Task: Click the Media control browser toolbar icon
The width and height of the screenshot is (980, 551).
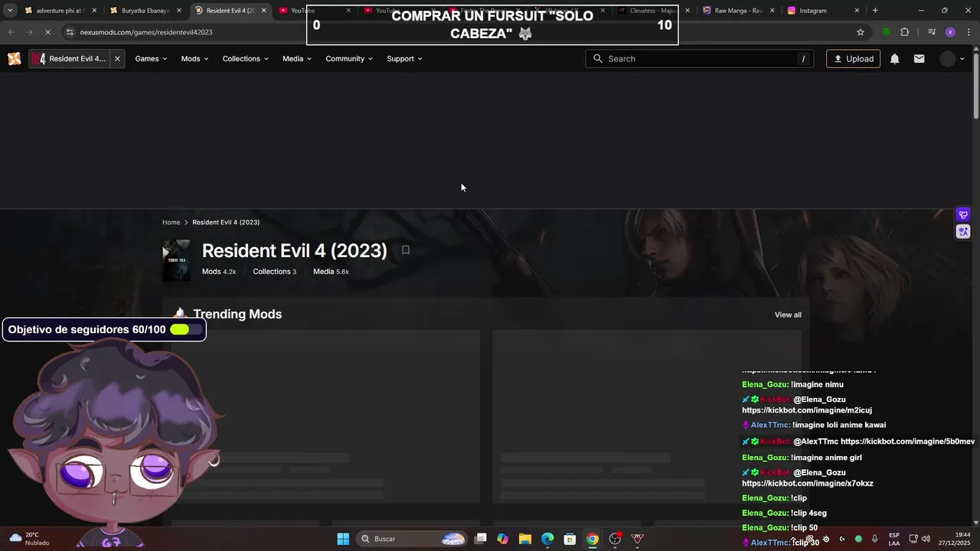Action: point(932,32)
